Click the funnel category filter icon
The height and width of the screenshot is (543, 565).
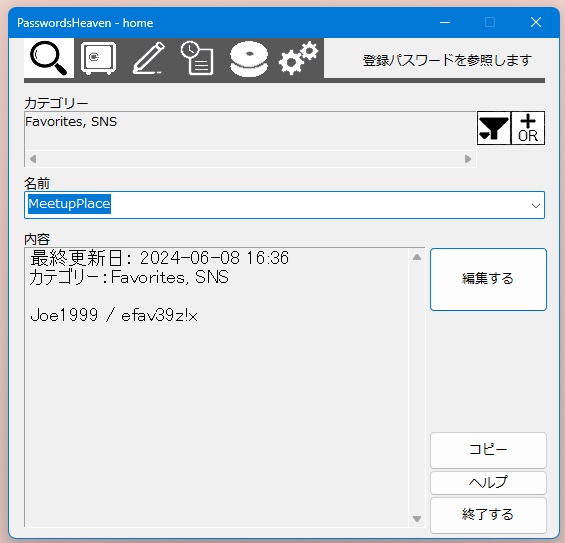click(x=494, y=128)
